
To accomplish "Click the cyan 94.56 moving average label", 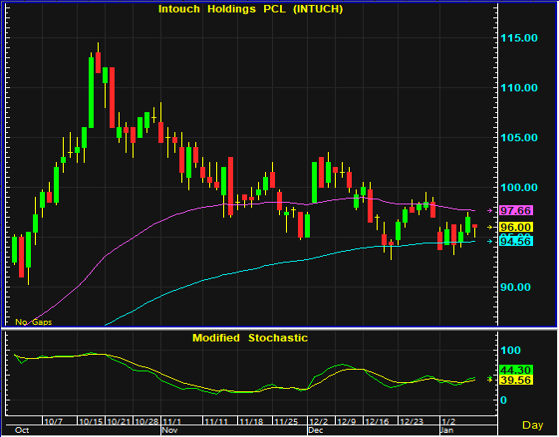I will [516, 241].
